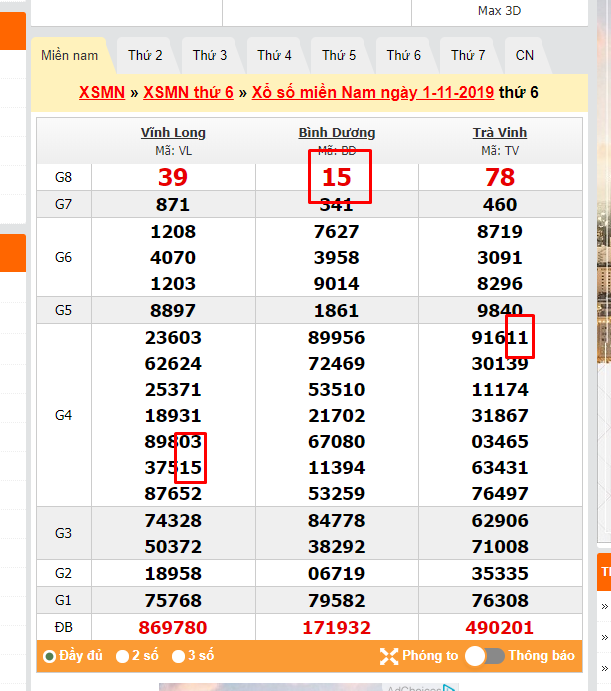Go to the Thứ 5 tab

point(339,56)
